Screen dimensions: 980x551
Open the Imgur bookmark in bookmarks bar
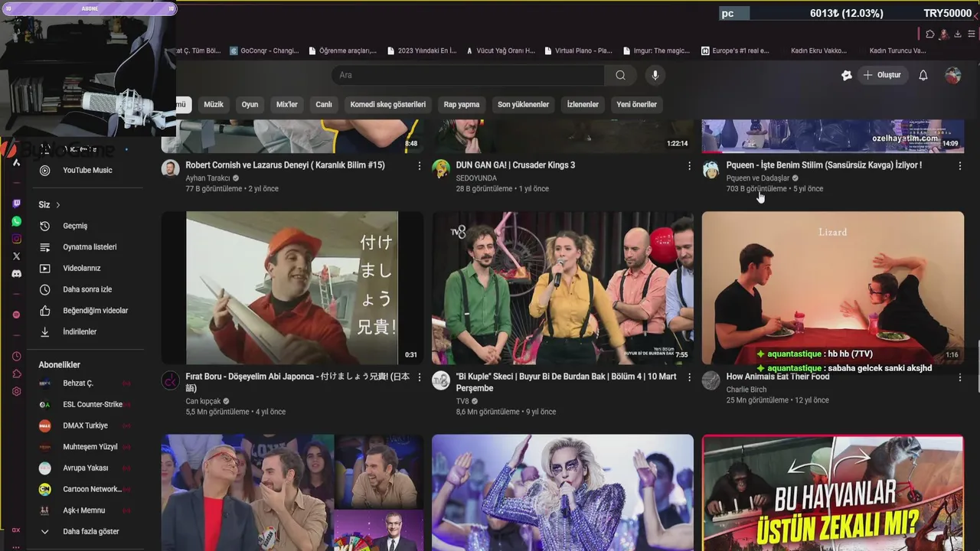[x=656, y=51]
